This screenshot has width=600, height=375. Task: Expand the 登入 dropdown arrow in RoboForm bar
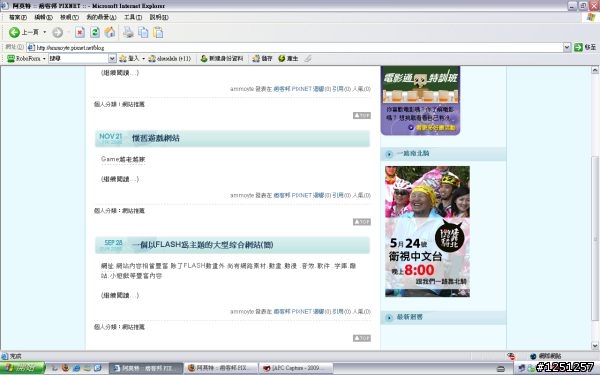click(143, 59)
